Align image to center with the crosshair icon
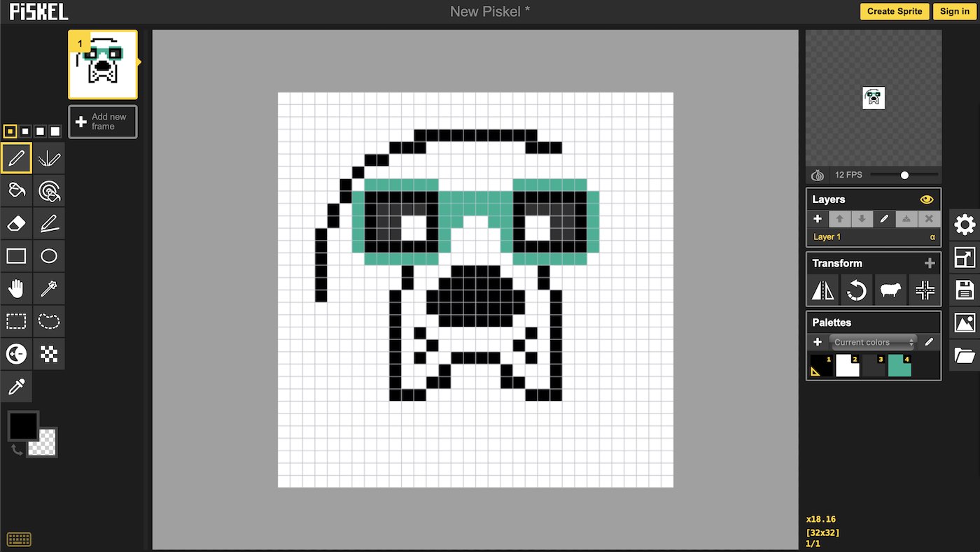Viewport: 980px width, 552px height. coord(924,290)
